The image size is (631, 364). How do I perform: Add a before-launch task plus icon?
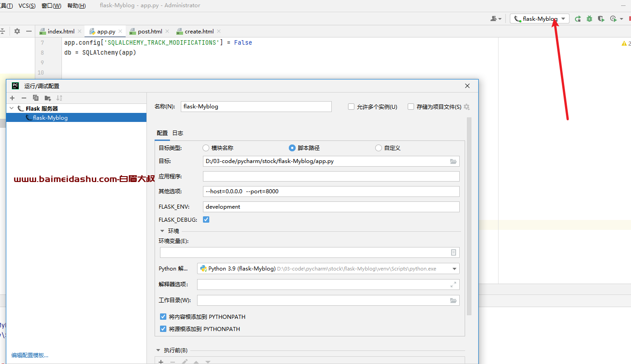point(160,362)
